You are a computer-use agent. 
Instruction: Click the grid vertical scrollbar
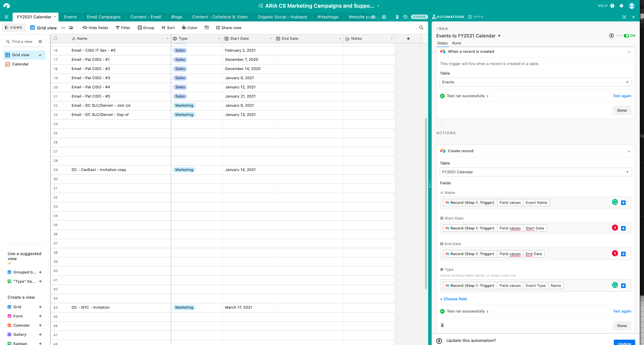click(x=426, y=203)
